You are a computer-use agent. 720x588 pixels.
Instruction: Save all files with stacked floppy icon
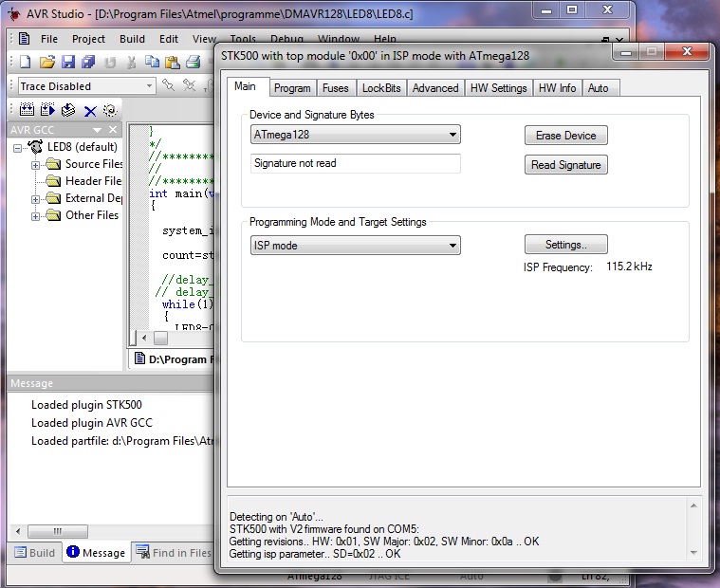(88, 62)
